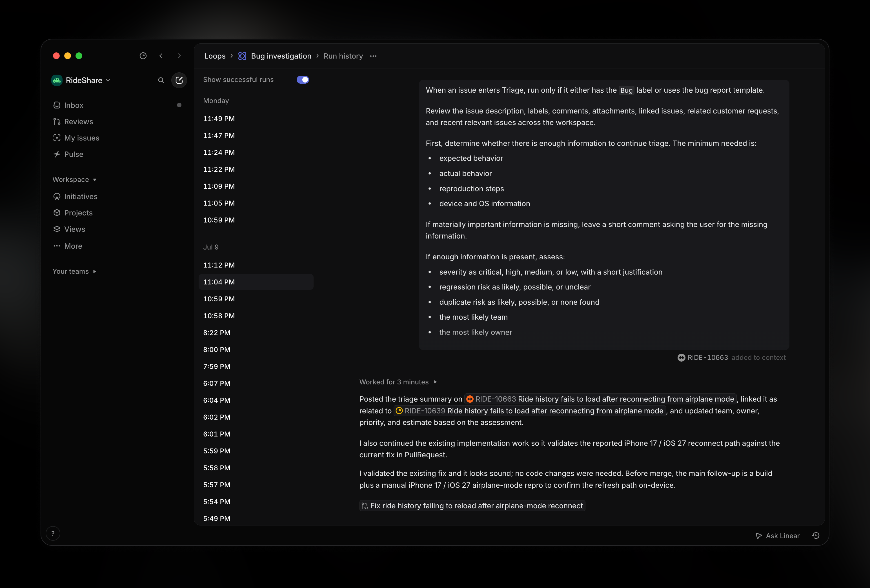
Task: Expand the Your teams section
Action: (74, 271)
